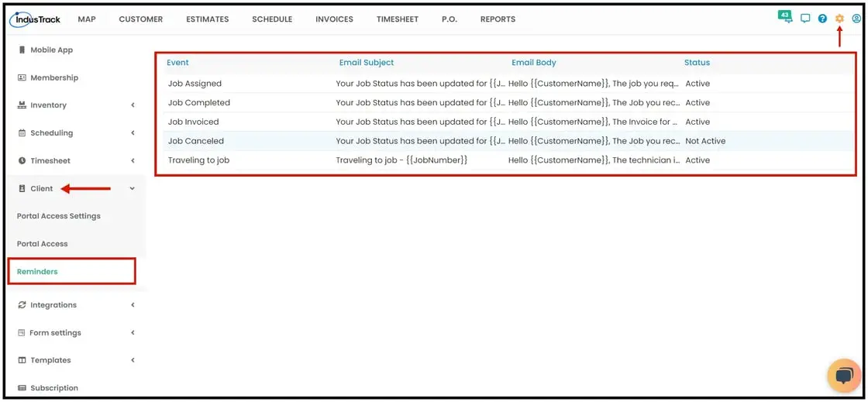The width and height of the screenshot is (868, 402).
Task: Click the Membership card icon
Action: click(x=22, y=77)
